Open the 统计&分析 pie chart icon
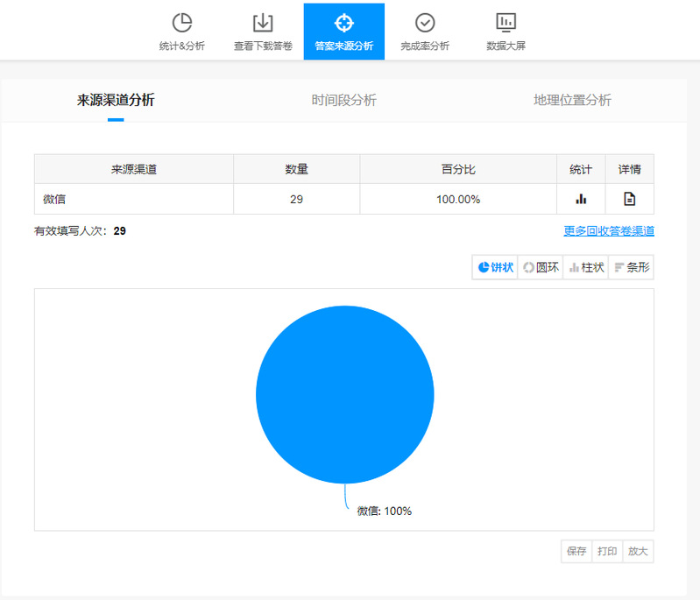This screenshot has height=600, width=700. click(182, 23)
